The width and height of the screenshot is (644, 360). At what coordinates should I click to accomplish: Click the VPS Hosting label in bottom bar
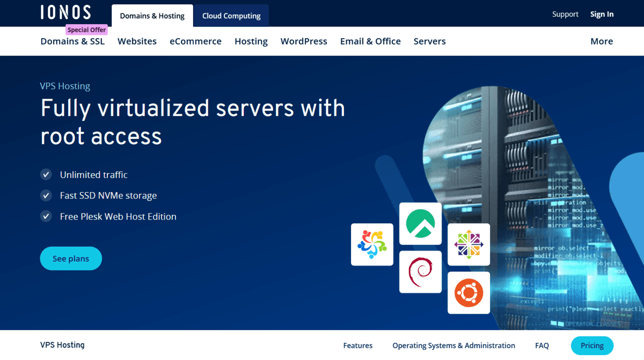click(62, 345)
